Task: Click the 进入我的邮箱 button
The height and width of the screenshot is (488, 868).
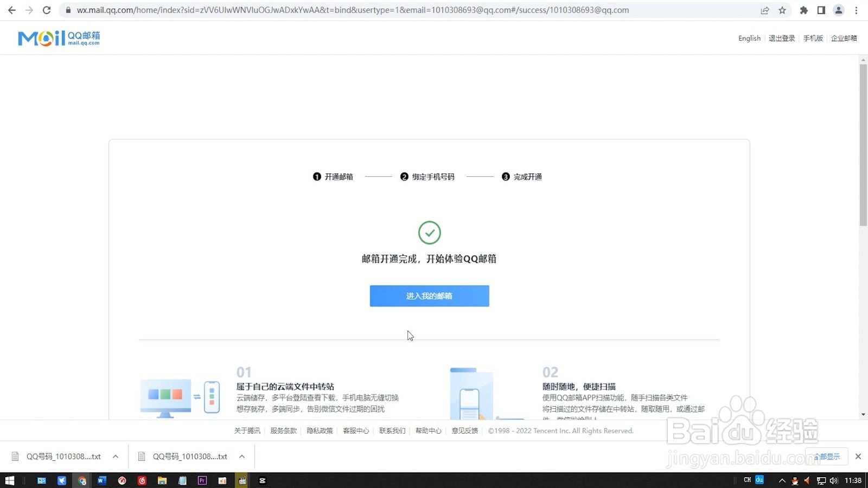Action: 429,296
